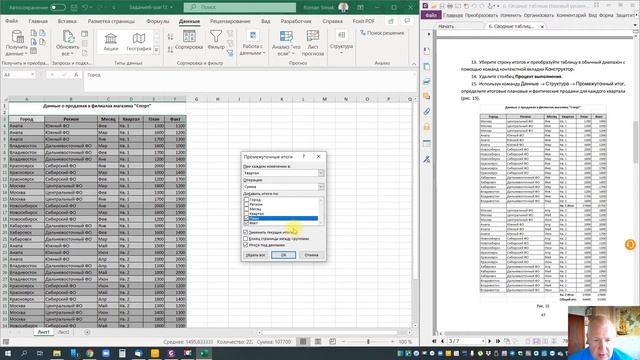Open the Сортировка sort dialog icon
The height and width of the screenshot is (360, 640).
tap(189, 37)
